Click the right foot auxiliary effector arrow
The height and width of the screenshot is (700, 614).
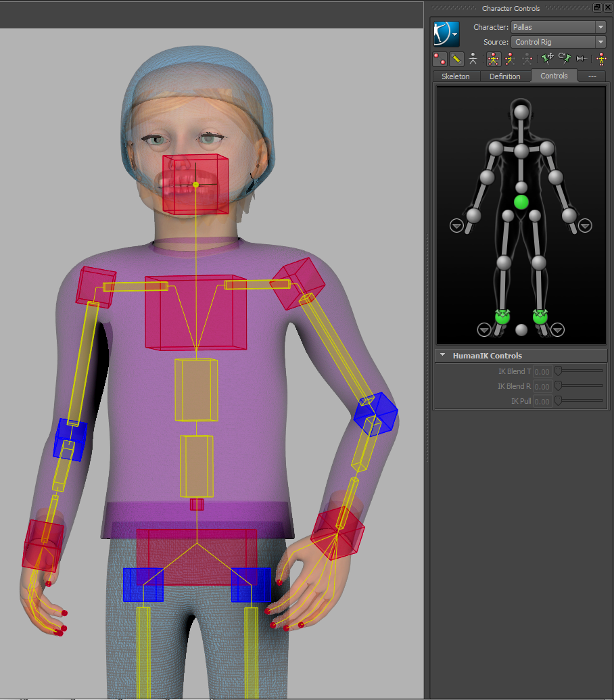click(x=484, y=329)
